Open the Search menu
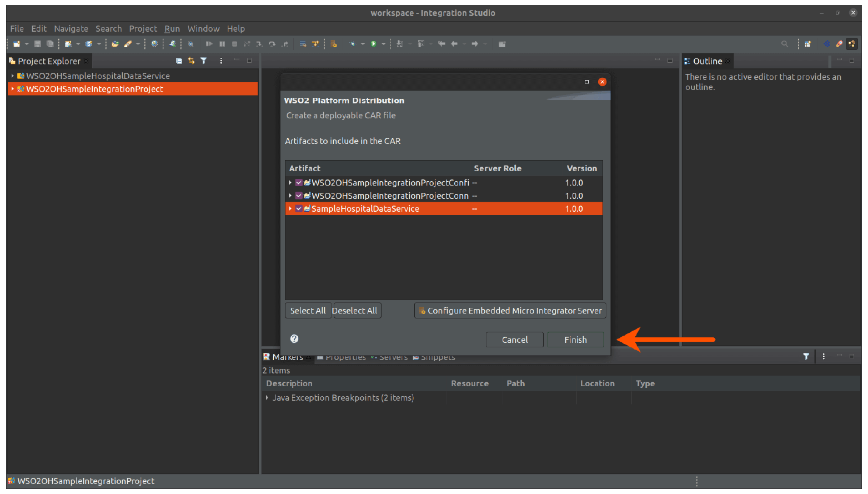868x494 pixels. 108,28
